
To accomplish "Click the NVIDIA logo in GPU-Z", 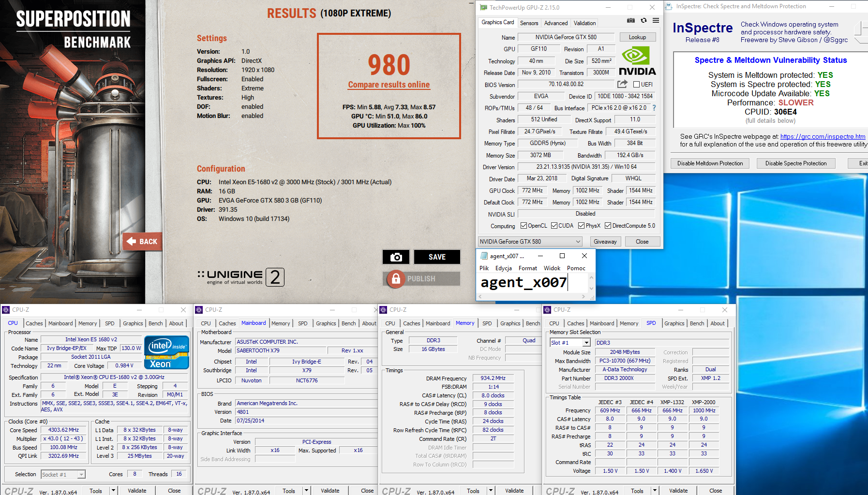I will click(637, 61).
